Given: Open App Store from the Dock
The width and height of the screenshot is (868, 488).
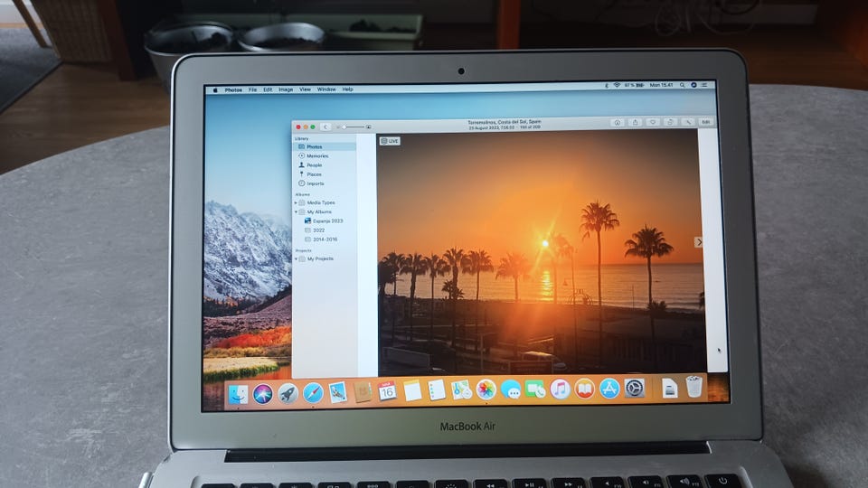Looking at the screenshot, I should (x=609, y=389).
